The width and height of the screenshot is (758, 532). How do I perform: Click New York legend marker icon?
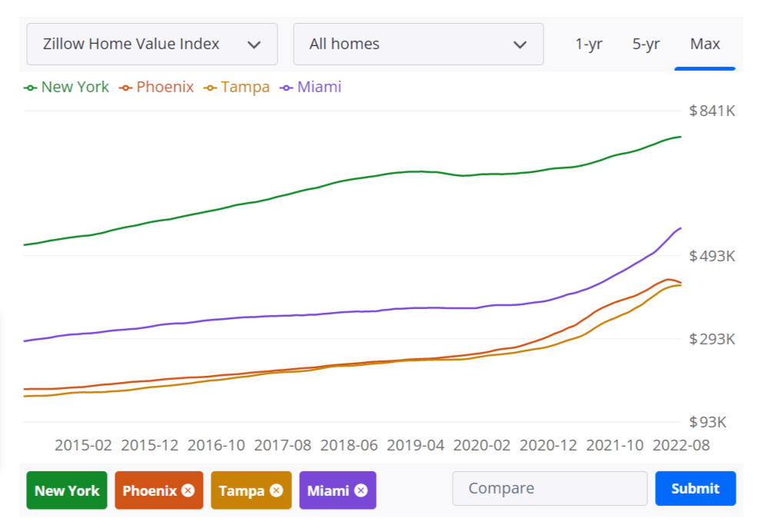(x=31, y=88)
